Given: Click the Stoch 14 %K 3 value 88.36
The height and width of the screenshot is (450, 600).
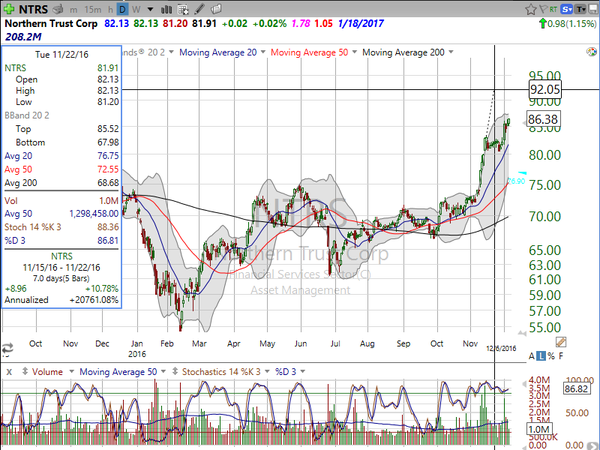Looking at the screenshot, I should click(108, 227).
